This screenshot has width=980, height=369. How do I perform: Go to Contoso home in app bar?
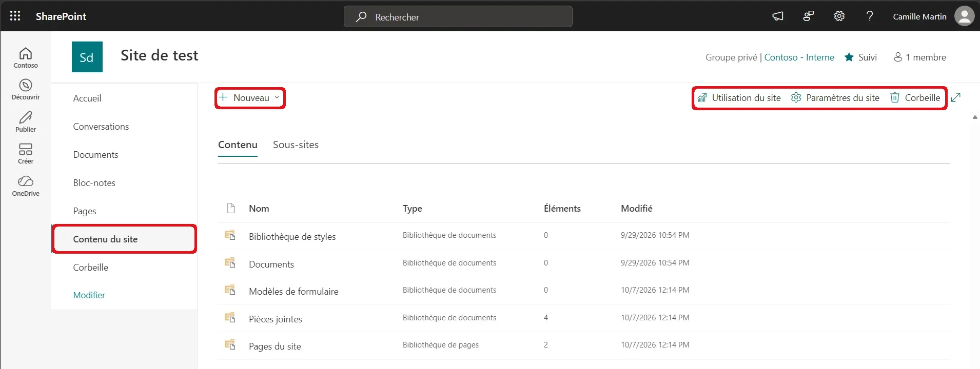pyautogui.click(x=26, y=58)
